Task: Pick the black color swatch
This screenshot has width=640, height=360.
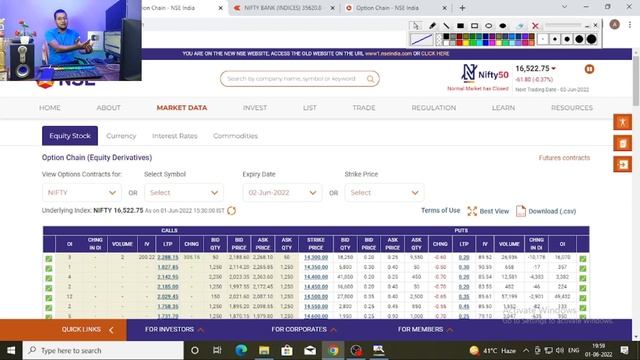Action: [446, 36]
